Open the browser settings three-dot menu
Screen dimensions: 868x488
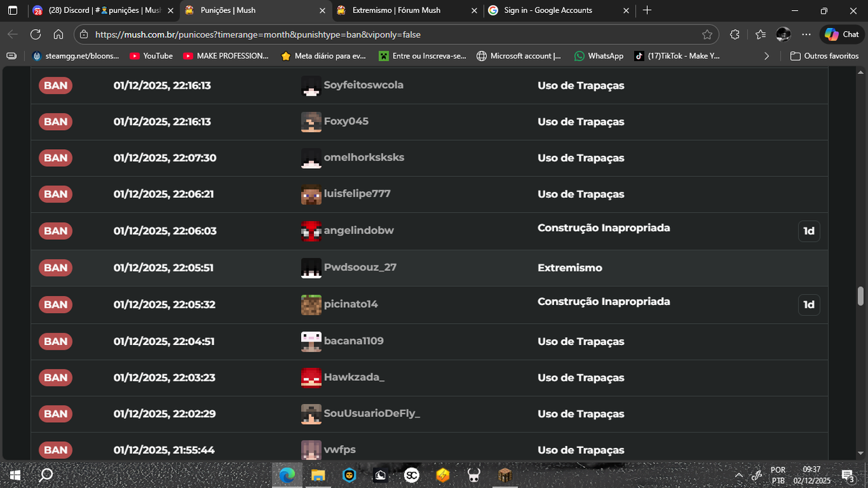806,35
